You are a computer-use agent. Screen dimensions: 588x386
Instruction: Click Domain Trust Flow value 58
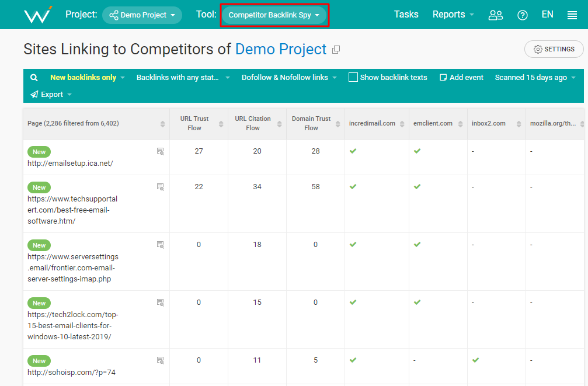point(316,187)
